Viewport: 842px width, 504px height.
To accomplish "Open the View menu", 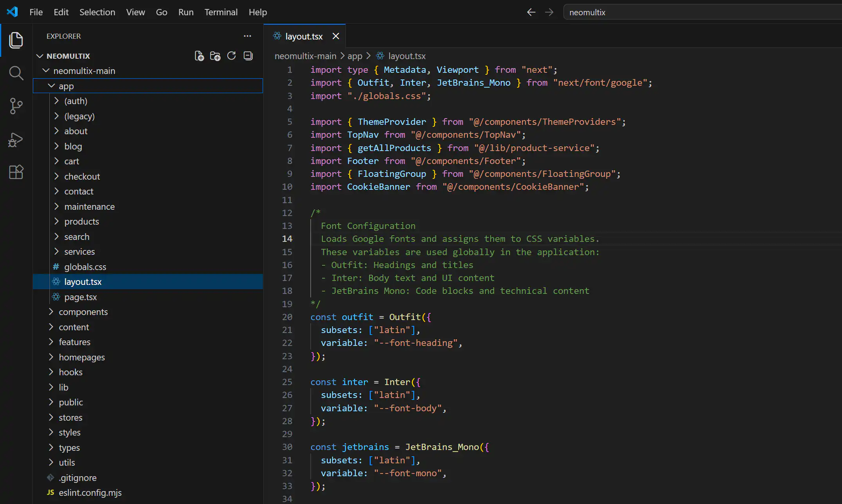I will [x=135, y=12].
